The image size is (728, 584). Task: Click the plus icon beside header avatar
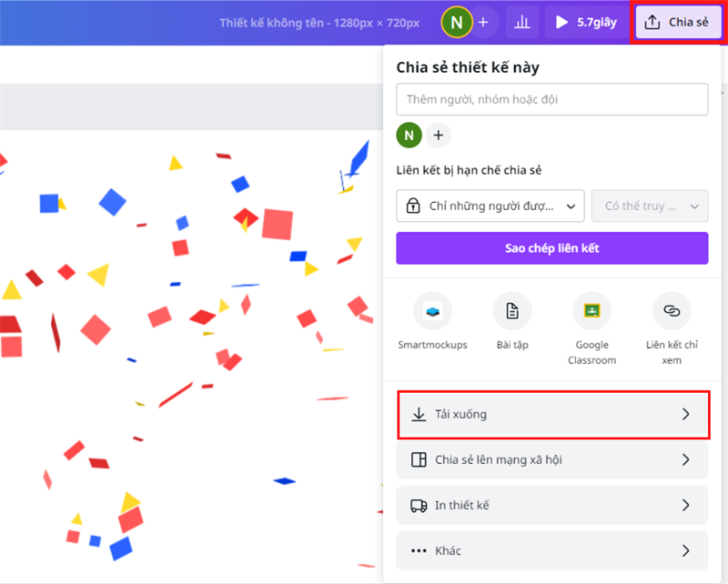click(483, 22)
